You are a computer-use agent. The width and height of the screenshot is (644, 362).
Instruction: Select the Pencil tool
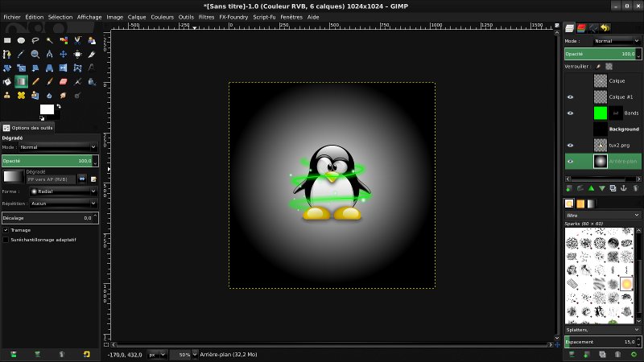click(35, 82)
